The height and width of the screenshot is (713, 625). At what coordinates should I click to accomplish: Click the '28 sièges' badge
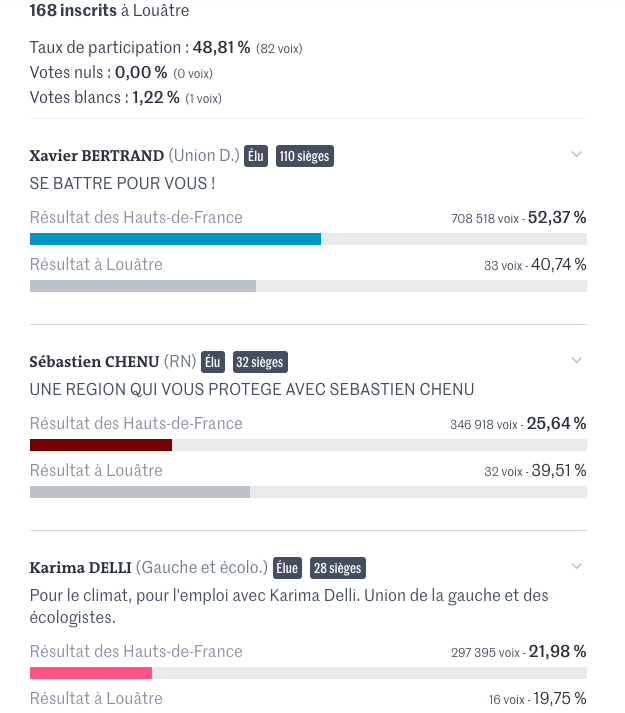tap(338, 568)
